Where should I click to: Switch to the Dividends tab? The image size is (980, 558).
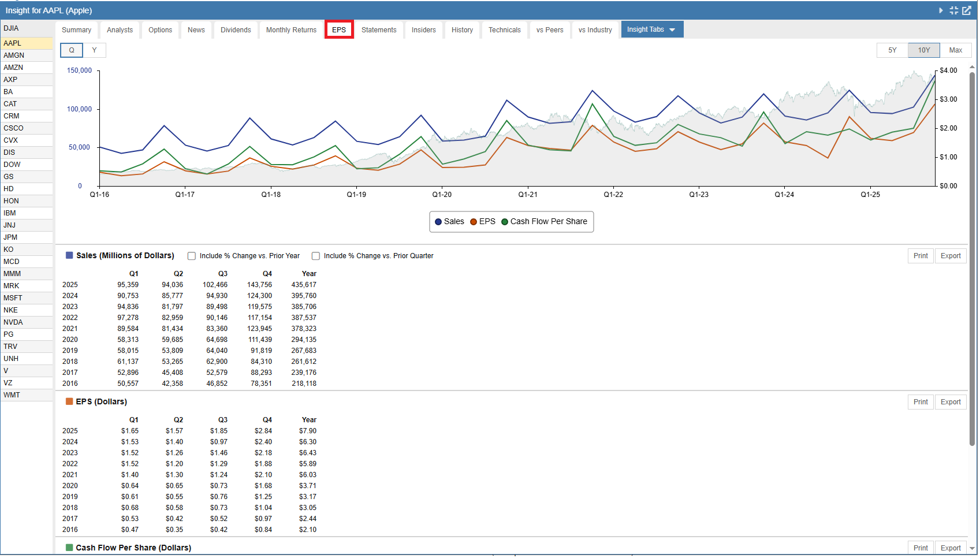pyautogui.click(x=236, y=30)
